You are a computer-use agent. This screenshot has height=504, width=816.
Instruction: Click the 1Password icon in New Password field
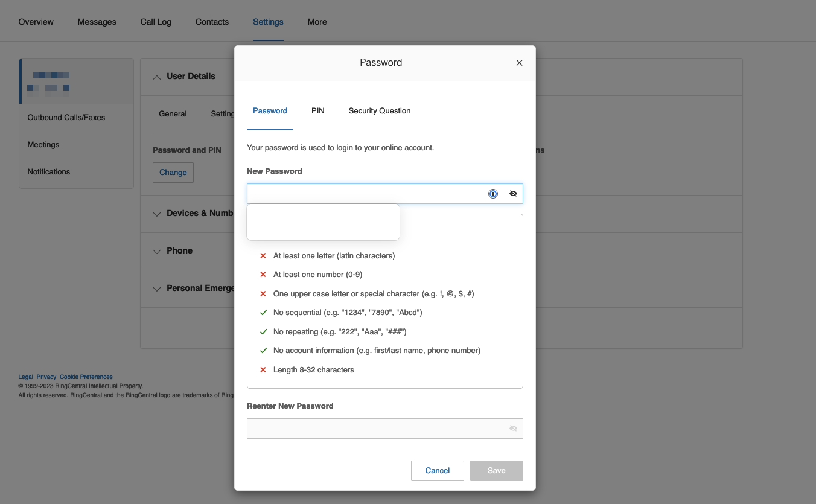click(493, 194)
